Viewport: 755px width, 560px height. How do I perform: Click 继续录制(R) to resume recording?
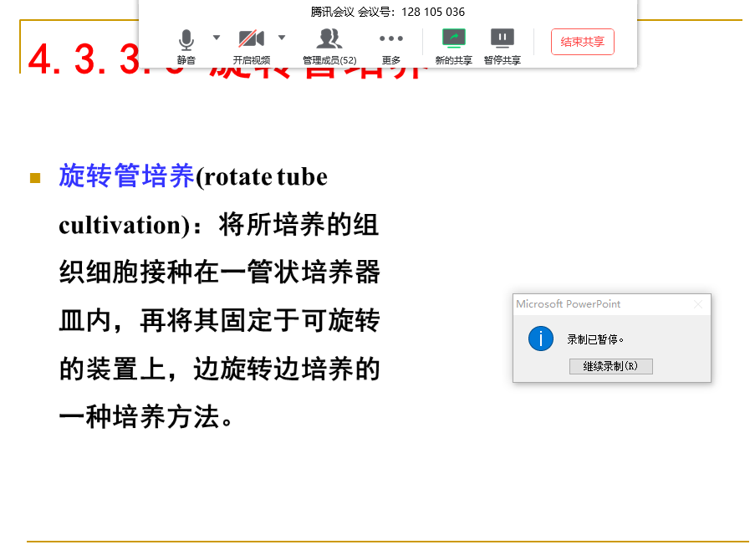pyautogui.click(x=610, y=366)
